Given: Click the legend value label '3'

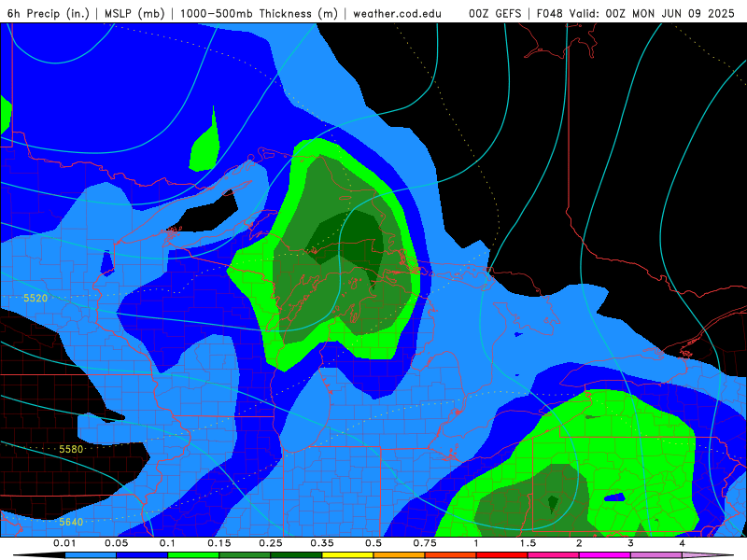Looking at the screenshot, I should click(x=631, y=543).
